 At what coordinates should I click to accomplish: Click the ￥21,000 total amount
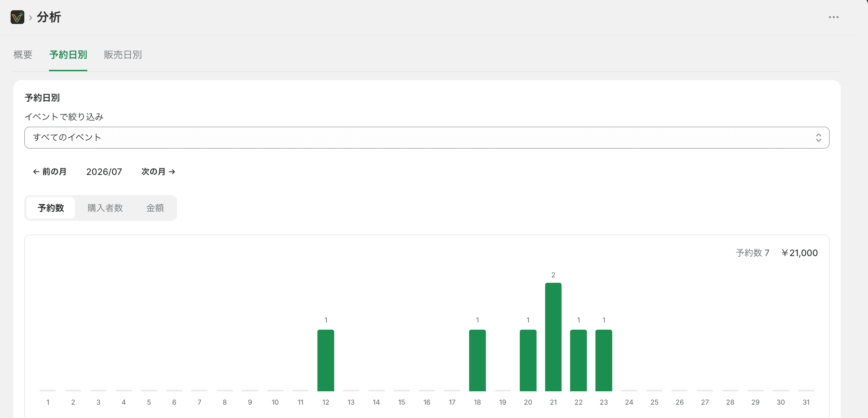pyautogui.click(x=800, y=253)
